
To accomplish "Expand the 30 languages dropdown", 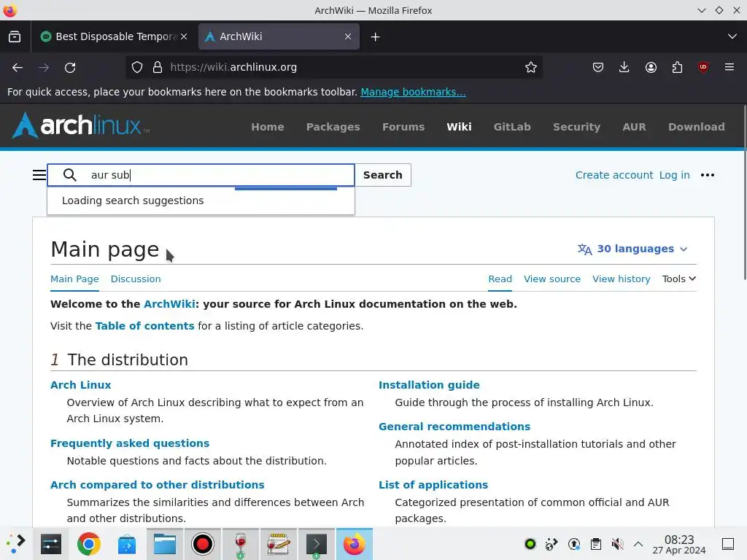I will click(x=632, y=249).
